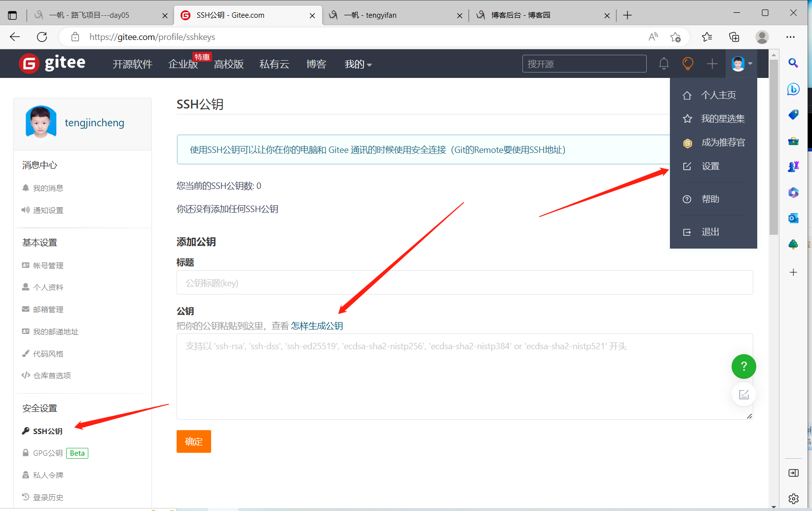812x511 pixels.
Task: Click the plus create icon in Gitee navbar
Action: click(712, 64)
